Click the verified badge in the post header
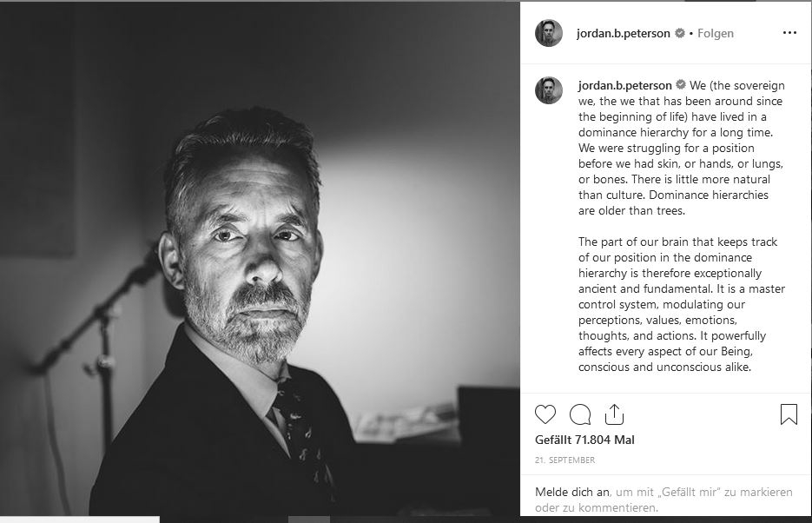This screenshot has width=812, height=523. tap(679, 33)
